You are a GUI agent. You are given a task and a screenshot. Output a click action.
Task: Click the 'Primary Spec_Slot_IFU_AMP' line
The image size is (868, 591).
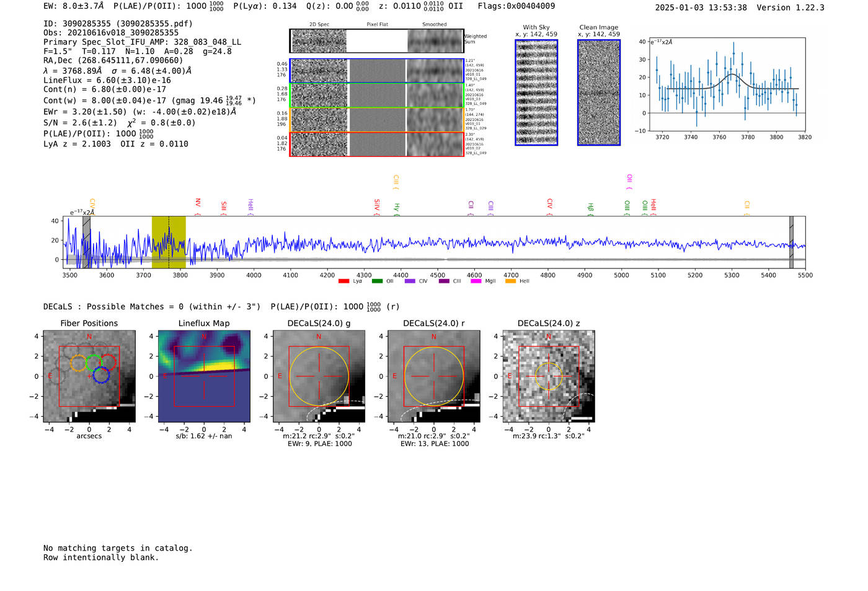coord(142,42)
